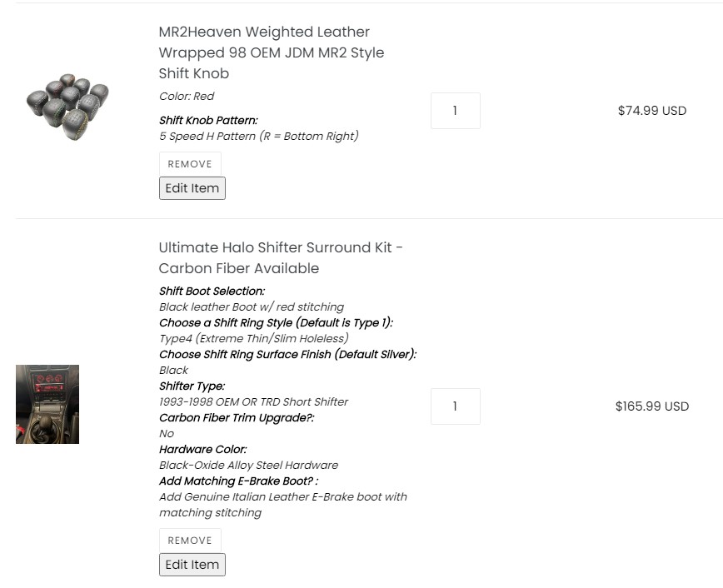The width and height of the screenshot is (723, 588).
Task: Click the "Carbon Fiber Trim Upgrade?:" label
Action: [237, 418]
